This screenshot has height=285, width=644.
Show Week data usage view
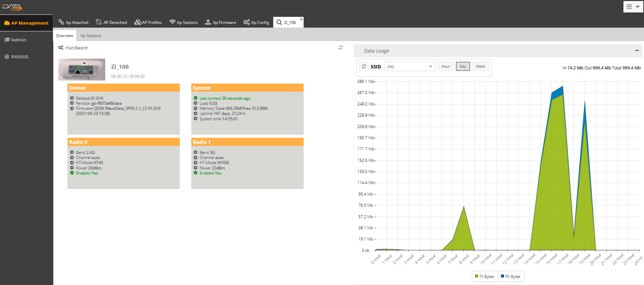[x=480, y=66]
